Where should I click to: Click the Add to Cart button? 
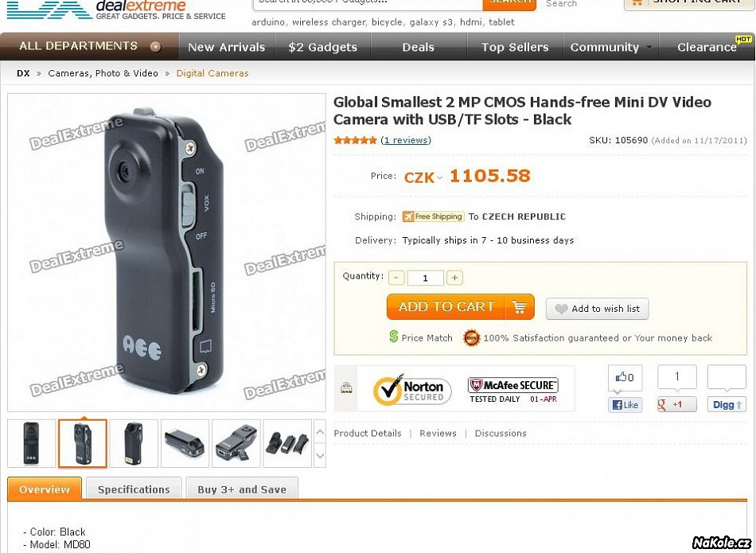pyautogui.click(x=461, y=306)
